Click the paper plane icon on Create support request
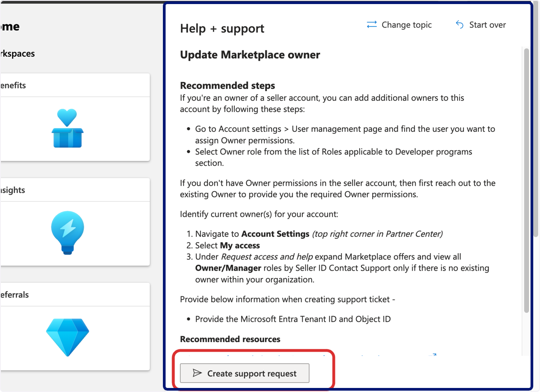 [197, 373]
